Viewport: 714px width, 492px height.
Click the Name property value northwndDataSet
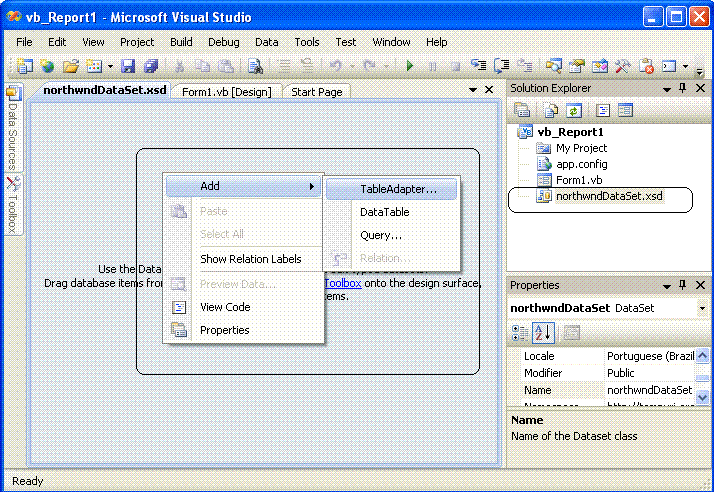pos(649,390)
